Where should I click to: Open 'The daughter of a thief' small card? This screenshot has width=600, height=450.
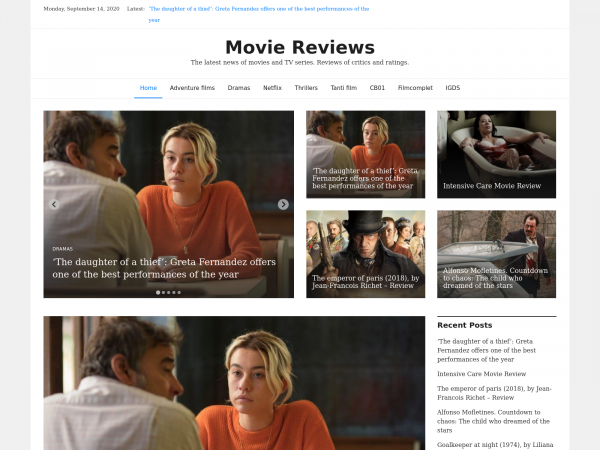pos(365,155)
